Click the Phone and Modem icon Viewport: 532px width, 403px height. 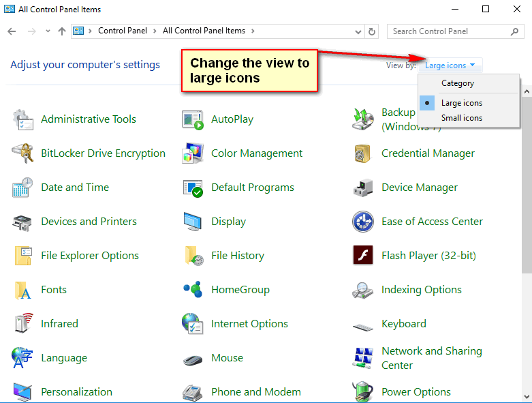192,393
